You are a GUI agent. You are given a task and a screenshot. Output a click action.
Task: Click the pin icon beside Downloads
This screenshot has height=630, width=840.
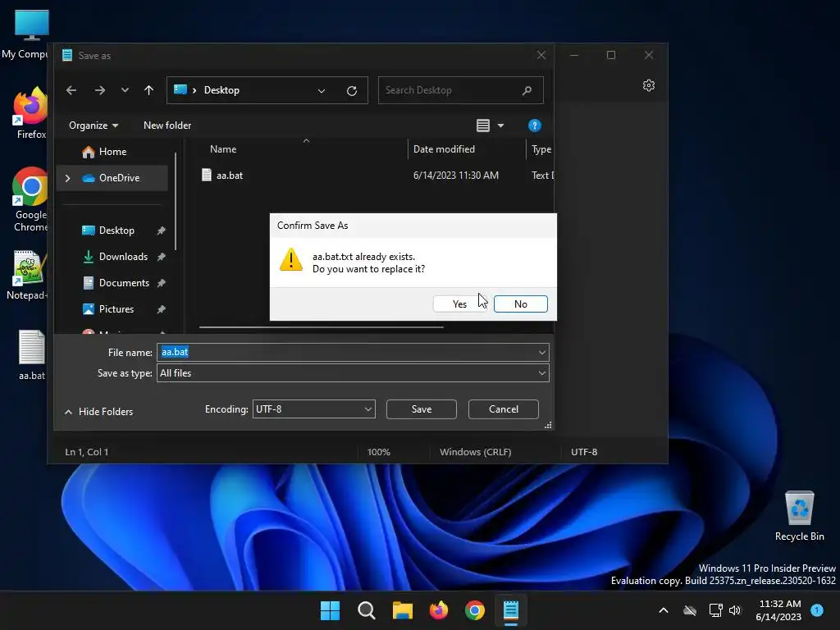click(x=161, y=257)
